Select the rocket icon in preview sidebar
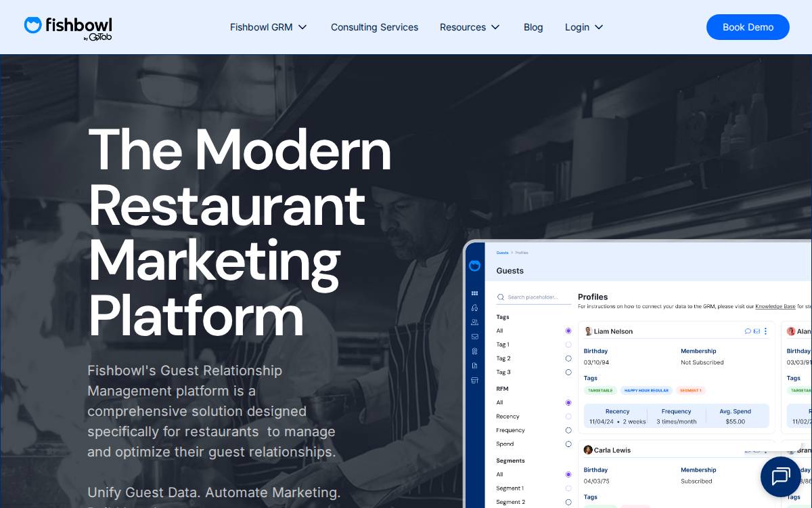The image size is (812, 508). (475, 308)
